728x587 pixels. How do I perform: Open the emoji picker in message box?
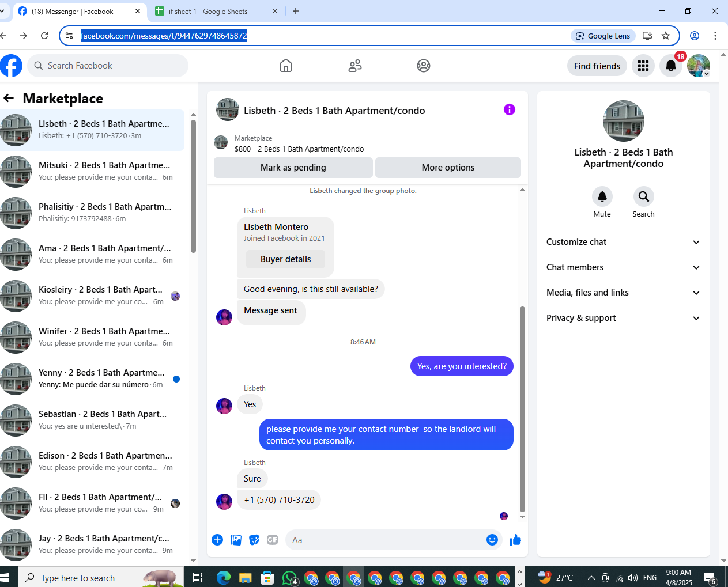tap(492, 540)
